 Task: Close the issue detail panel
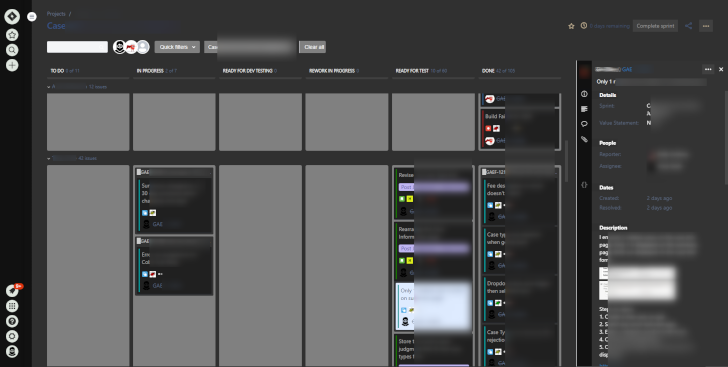pyautogui.click(x=721, y=69)
